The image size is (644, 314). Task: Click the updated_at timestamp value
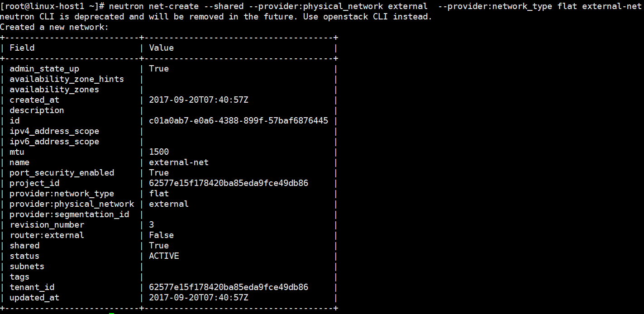pyautogui.click(x=199, y=298)
